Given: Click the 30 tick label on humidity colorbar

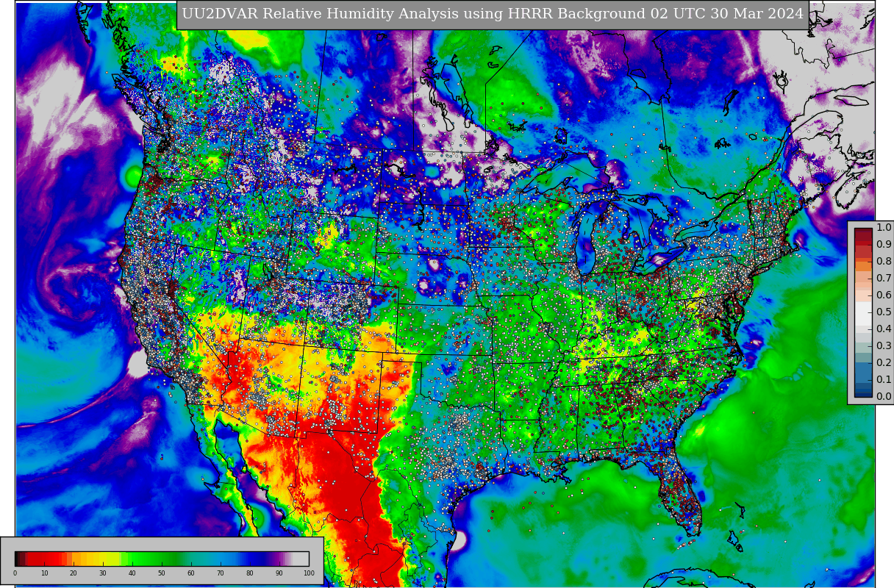Looking at the screenshot, I should tap(103, 573).
